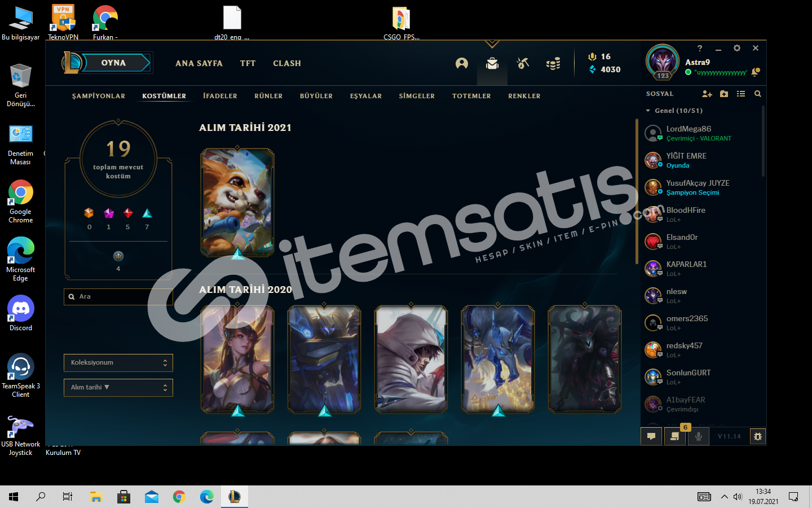
Task: Open the Alım tarihi sort dropdown
Action: tap(118, 388)
